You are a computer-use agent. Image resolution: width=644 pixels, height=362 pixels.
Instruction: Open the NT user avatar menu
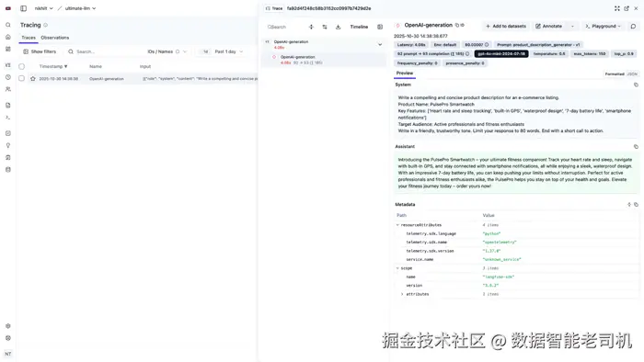tap(7, 354)
